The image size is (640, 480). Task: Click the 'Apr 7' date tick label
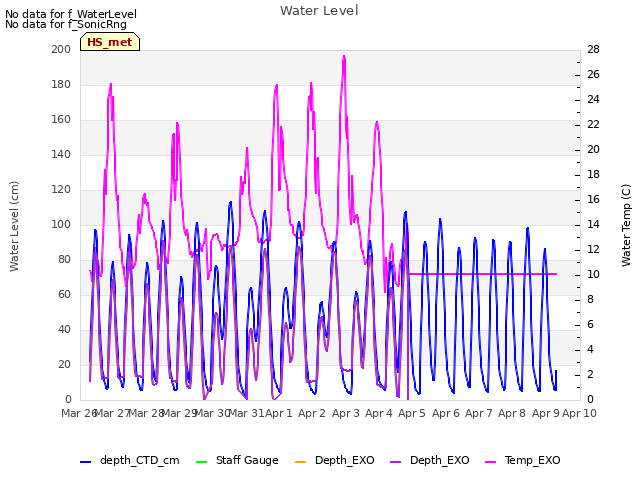pos(478,413)
